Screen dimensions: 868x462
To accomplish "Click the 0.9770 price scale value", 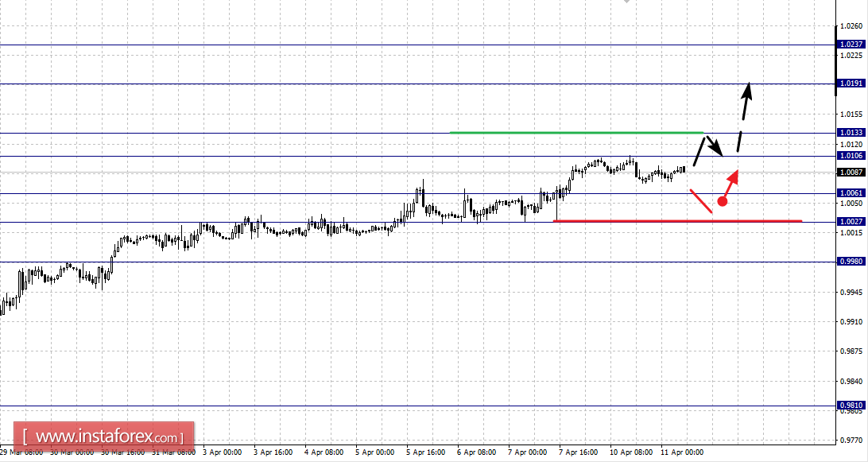I will (x=851, y=441).
